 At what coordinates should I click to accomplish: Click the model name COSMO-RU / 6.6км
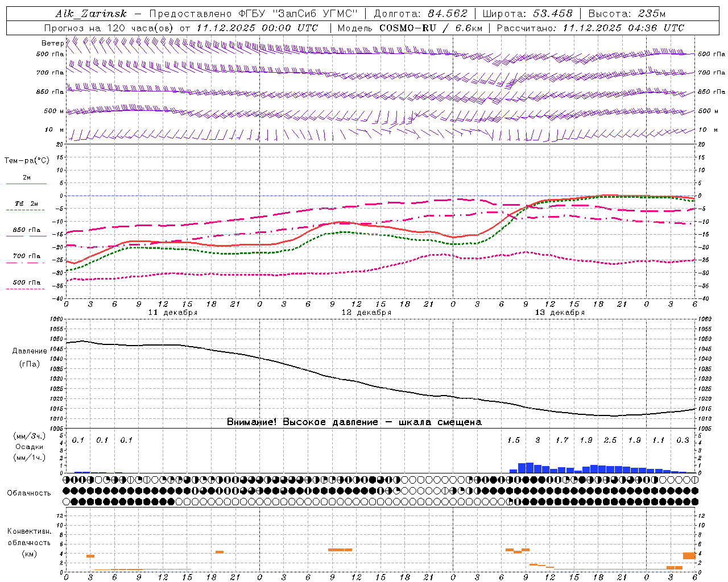coord(431,28)
